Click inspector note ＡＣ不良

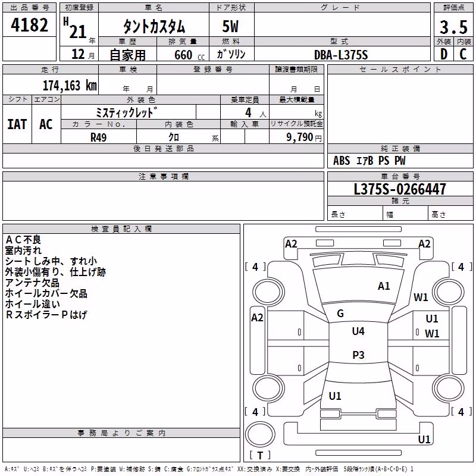(x=23, y=240)
